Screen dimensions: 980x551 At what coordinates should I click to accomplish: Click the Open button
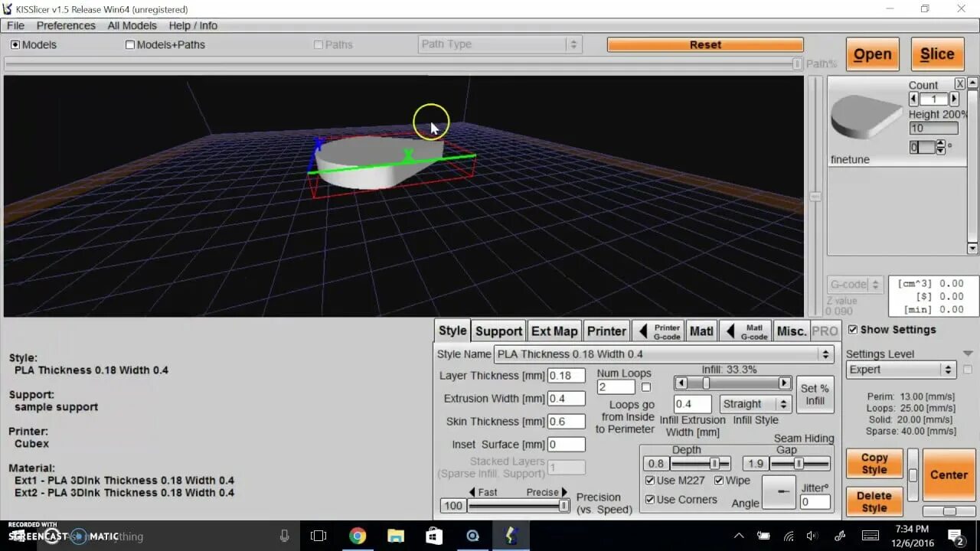pos(872,54)
